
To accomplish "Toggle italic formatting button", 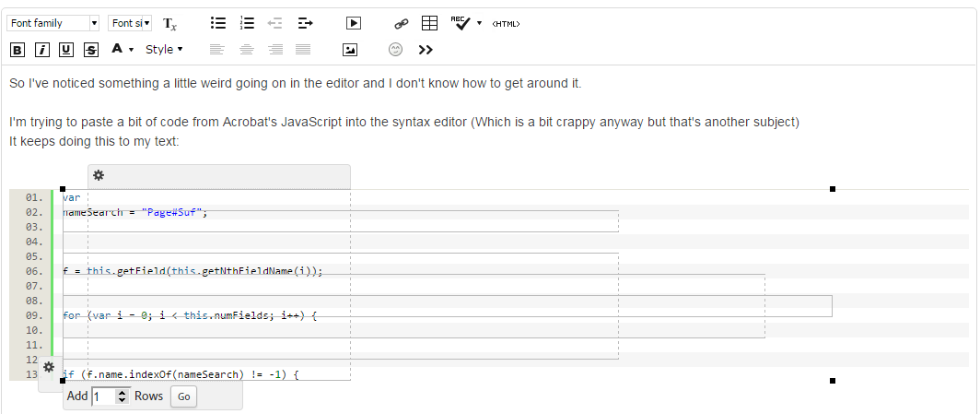I will [x=41, y=50].
